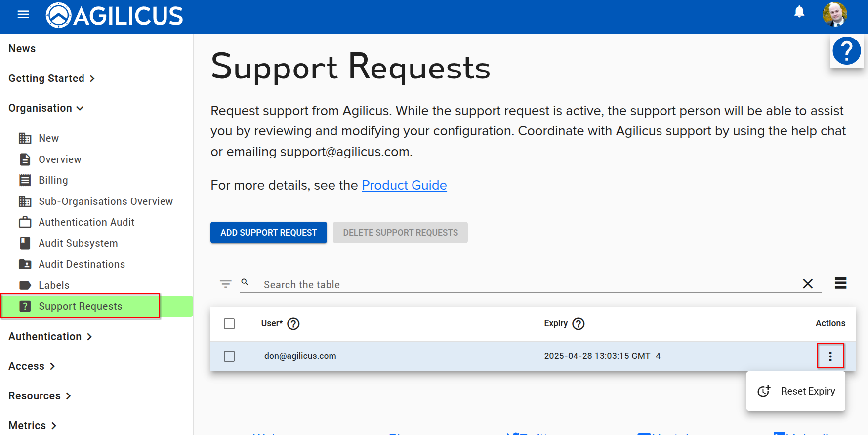Expand the Authentication sidebar section
868x435 pixels.
(x=50, y=337)
